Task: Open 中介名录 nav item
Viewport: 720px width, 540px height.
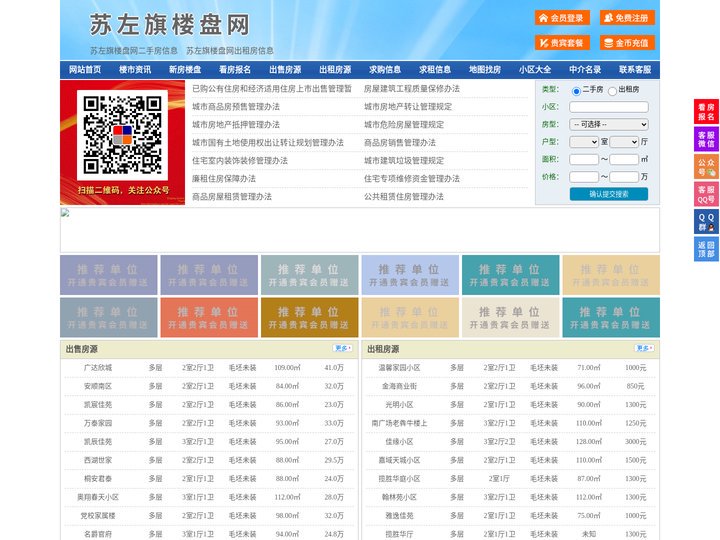Action: pos(585,70)
